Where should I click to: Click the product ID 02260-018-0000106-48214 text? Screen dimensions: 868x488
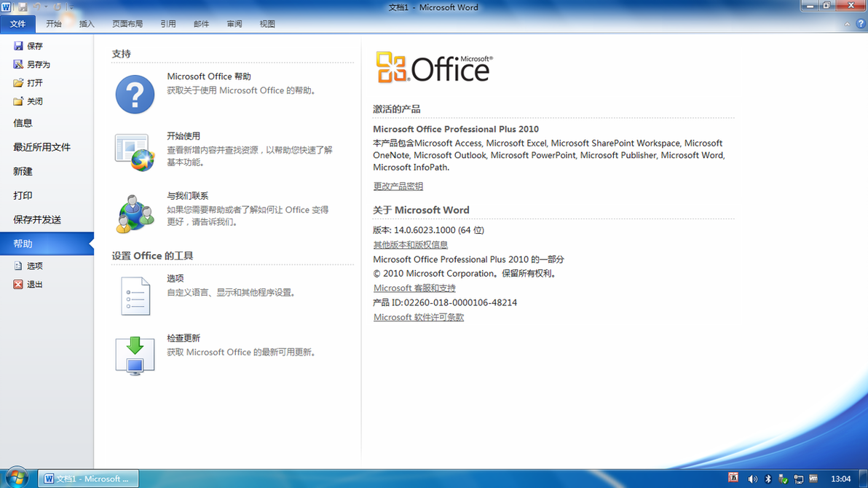click(460, 303)
